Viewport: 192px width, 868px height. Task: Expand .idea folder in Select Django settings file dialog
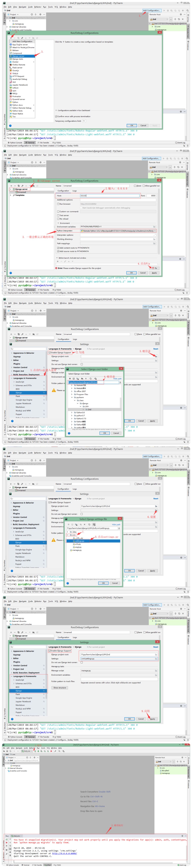pyautogui.click(x=68, y=532)
